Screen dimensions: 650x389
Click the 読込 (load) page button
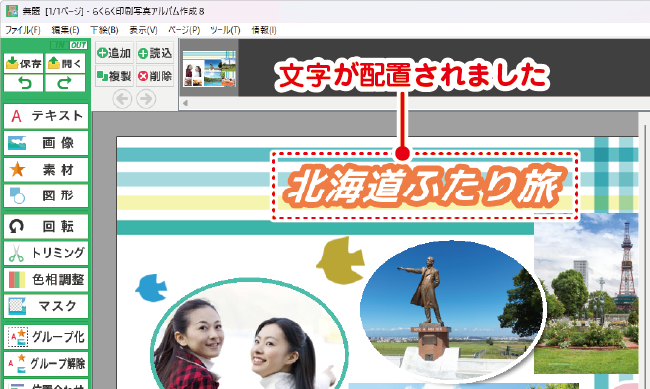[155, 53]
